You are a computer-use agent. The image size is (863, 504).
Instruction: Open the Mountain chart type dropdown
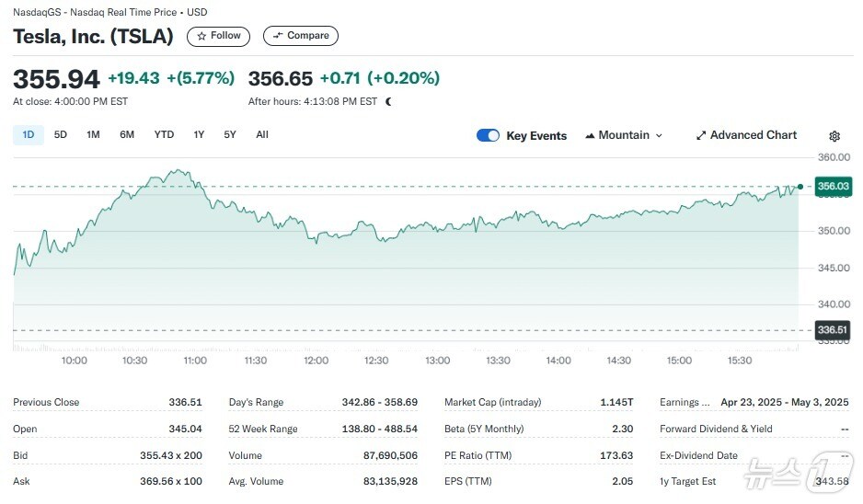pos(624,135)
